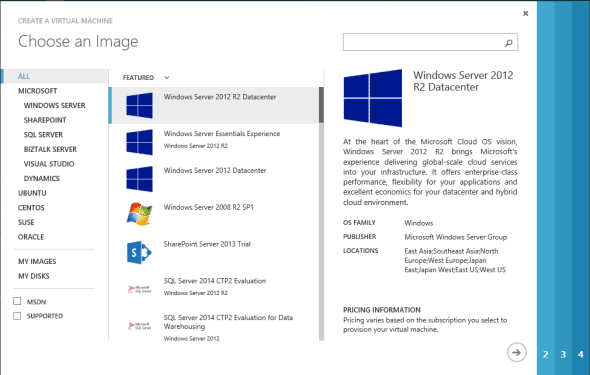Filter by SQL SERVER images

pos(43,135)
